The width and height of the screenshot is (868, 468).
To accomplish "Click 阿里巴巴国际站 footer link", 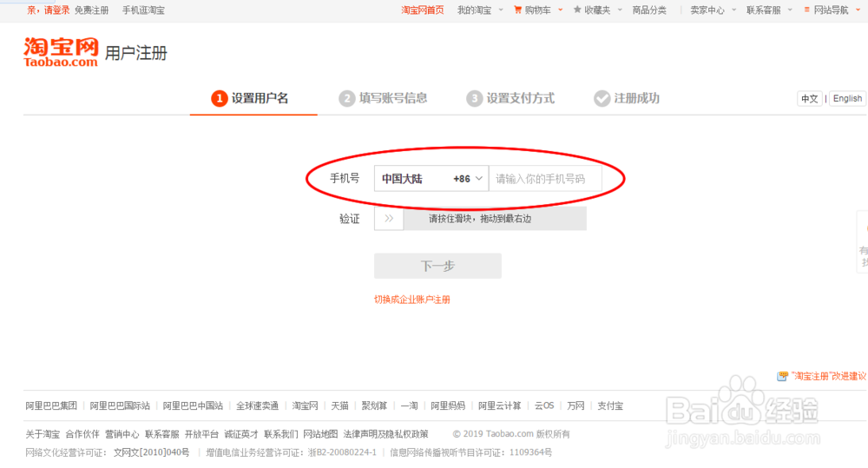I will click(120, 406).
